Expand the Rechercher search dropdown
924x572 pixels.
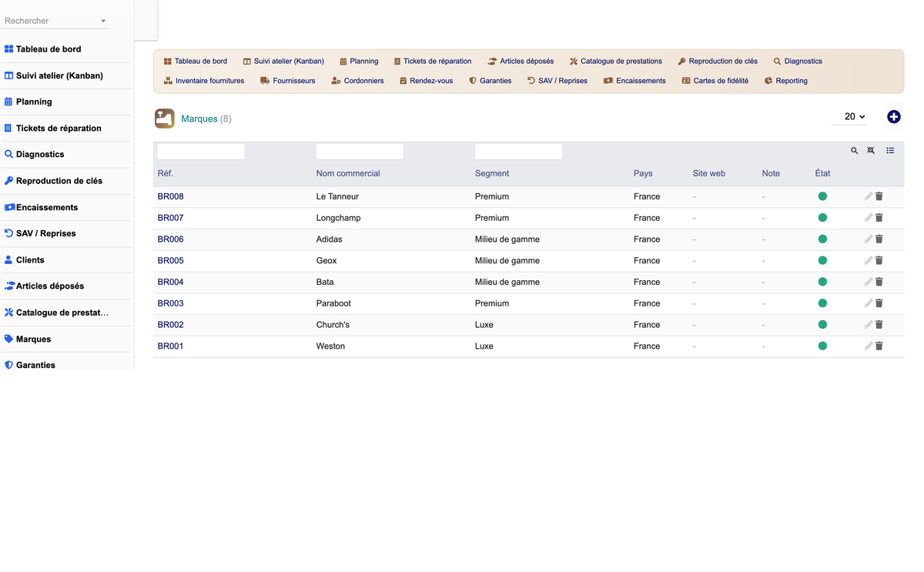pos(103,21)
